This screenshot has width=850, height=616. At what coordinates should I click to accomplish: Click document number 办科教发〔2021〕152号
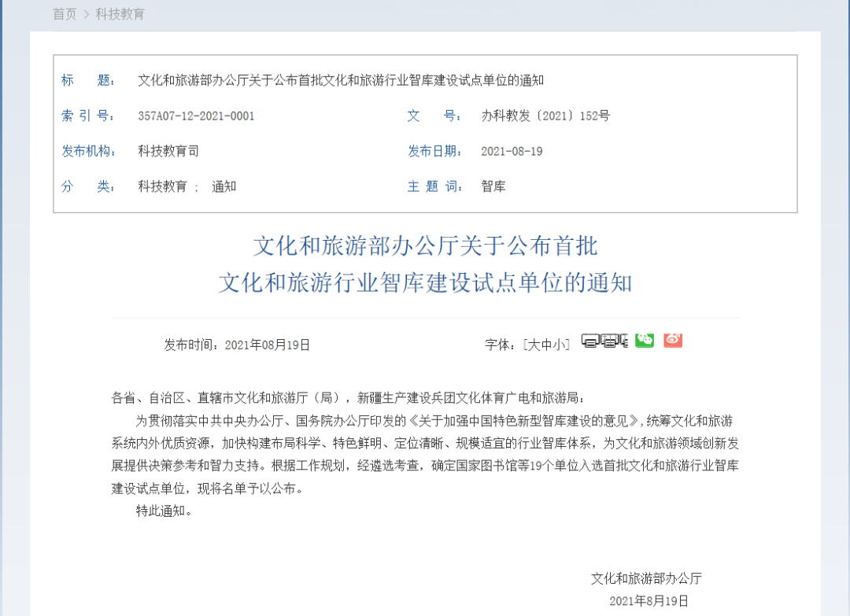click(545, 116)
